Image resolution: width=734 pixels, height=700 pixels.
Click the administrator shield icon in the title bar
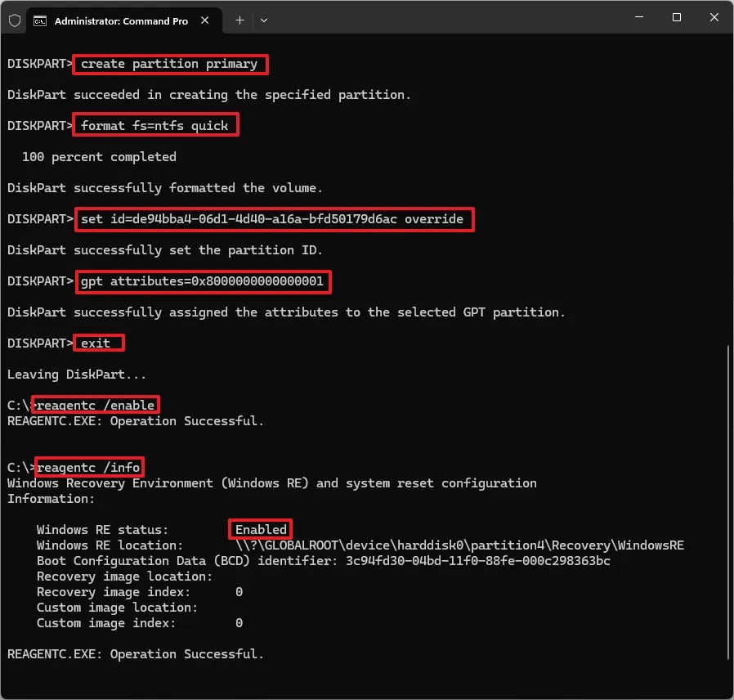13,20
